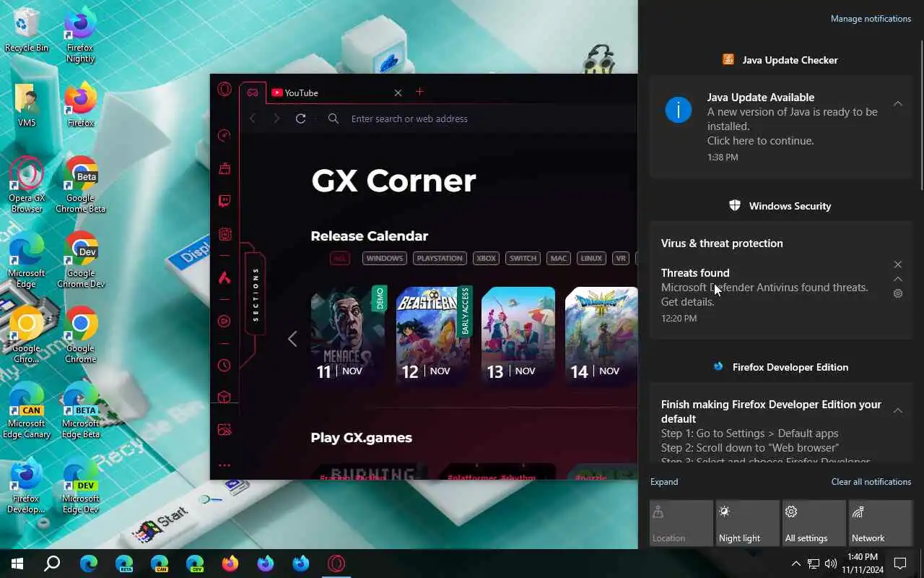This screenshot has width=924, height=578.
Task: Open the Aria AI icon in sidebar
Action: 225,277
